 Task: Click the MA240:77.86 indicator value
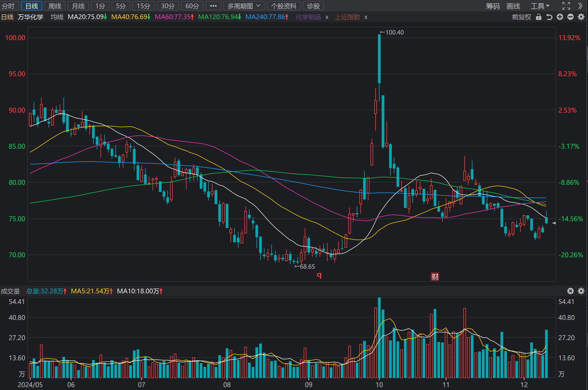coord(267,17)
